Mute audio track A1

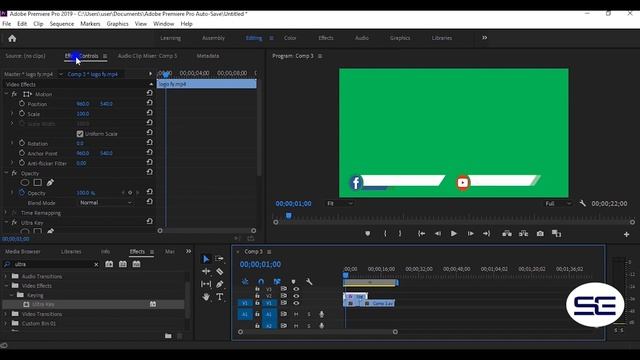(x=296, y=314)
